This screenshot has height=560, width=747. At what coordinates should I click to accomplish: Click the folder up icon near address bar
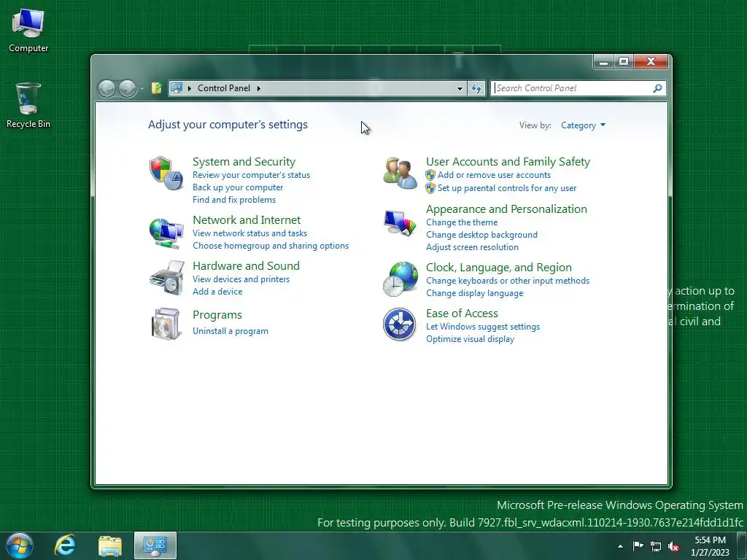(x=156, y=88)
